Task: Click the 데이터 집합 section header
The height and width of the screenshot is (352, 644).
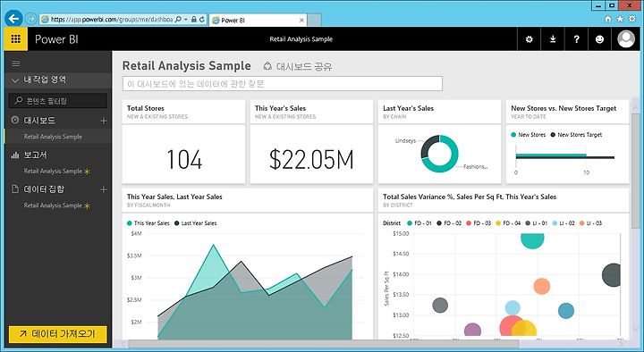Action: point(44,189)
